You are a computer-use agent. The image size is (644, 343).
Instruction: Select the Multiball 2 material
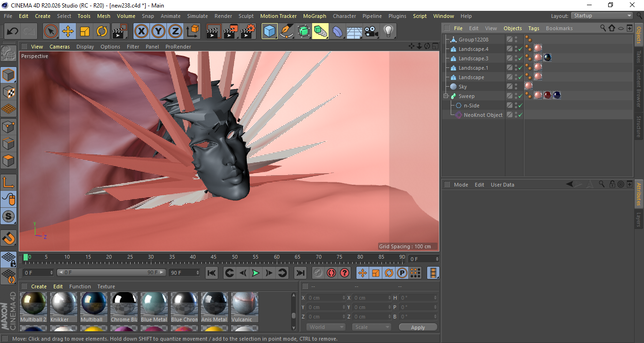point(34,307)
